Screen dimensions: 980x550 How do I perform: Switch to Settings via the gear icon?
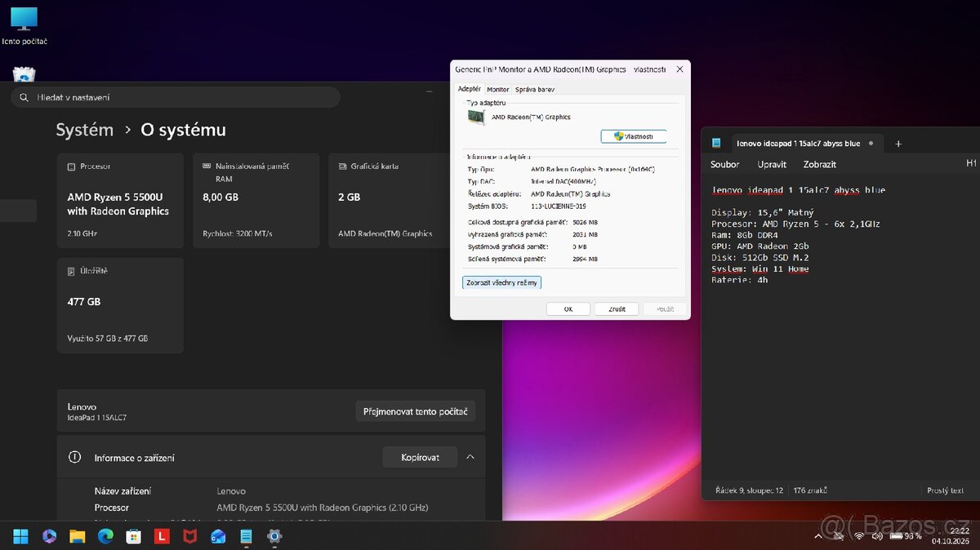(274, 536)
